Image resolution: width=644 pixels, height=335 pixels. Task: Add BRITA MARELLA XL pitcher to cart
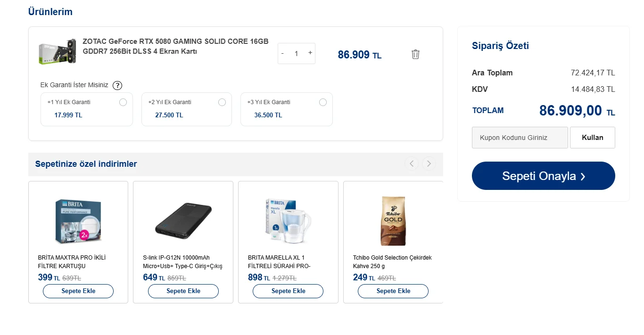pyautogui.click(x=288, y=291)
